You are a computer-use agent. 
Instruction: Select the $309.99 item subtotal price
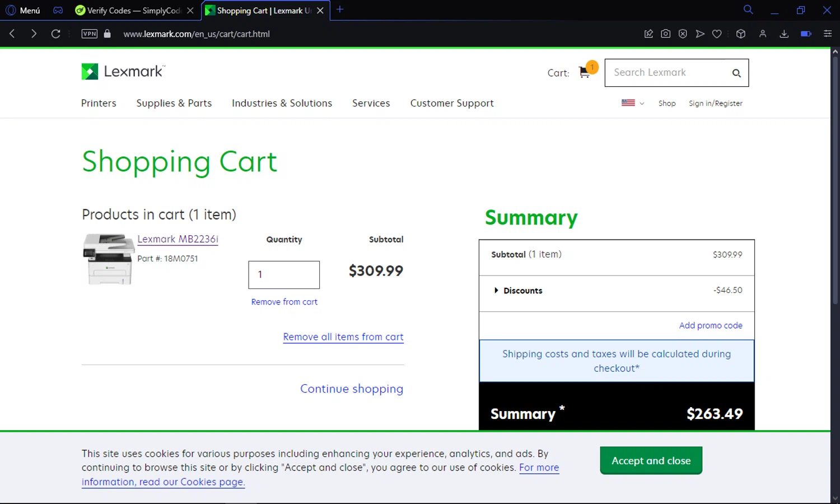pyautogui.click(x=376, y=271)
